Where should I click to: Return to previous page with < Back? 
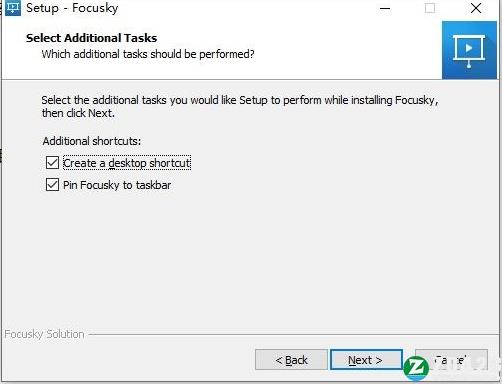coord(291,360)
